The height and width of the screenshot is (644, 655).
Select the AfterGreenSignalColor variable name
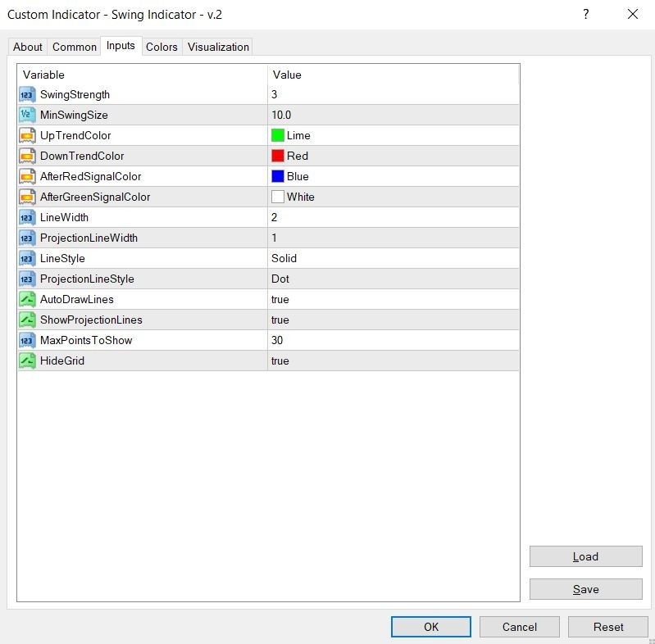(x=95, y=197)
